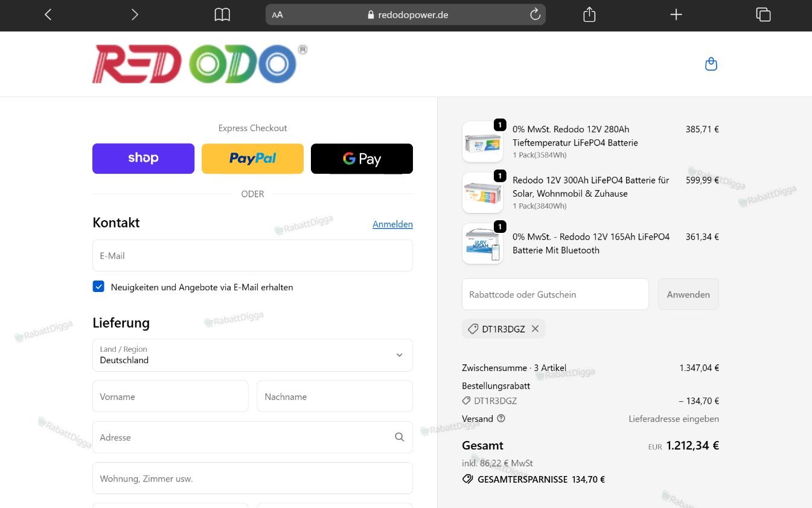Click the redodopower.de address bar
This screenshot has height=508, width=812.
point(406,14)
